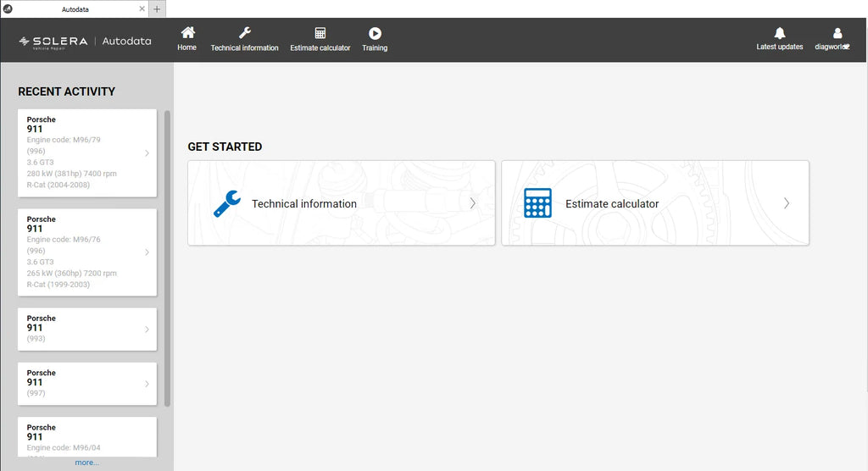Viewport: 868px width, 471px height.
Task: Click the more... link in recent activity
Action: (x=87, y=463)
